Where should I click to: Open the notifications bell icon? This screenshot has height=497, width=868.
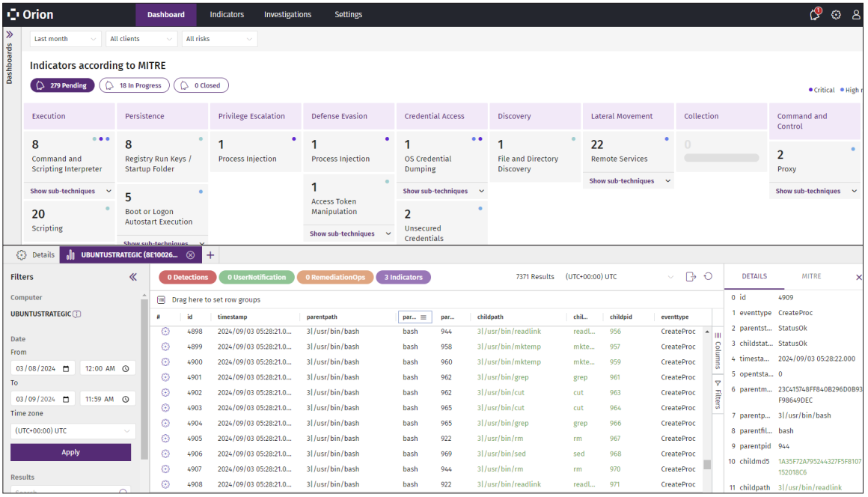(x=815, y=14)
